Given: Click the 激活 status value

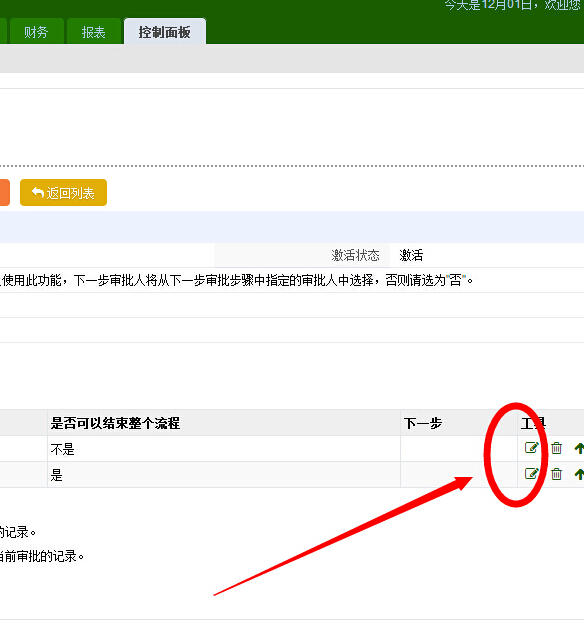Looking at the screenshot, I should pos(411,255).
